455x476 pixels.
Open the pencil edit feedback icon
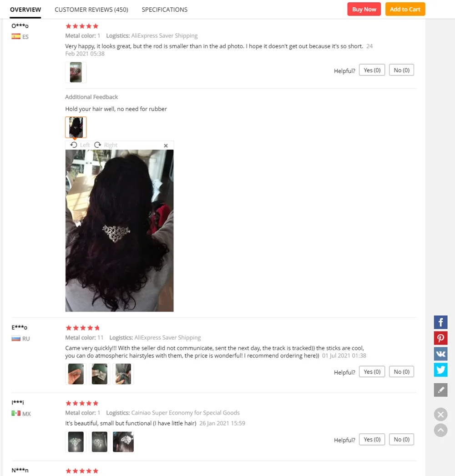tap(440, 390)
